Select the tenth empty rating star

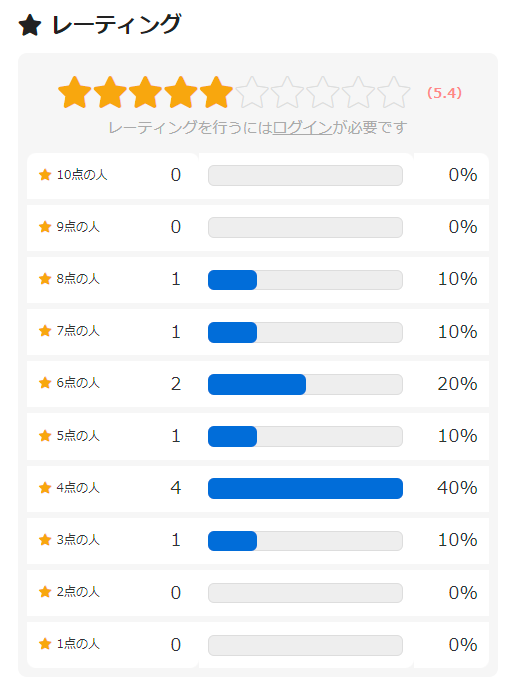pos(394,93)
